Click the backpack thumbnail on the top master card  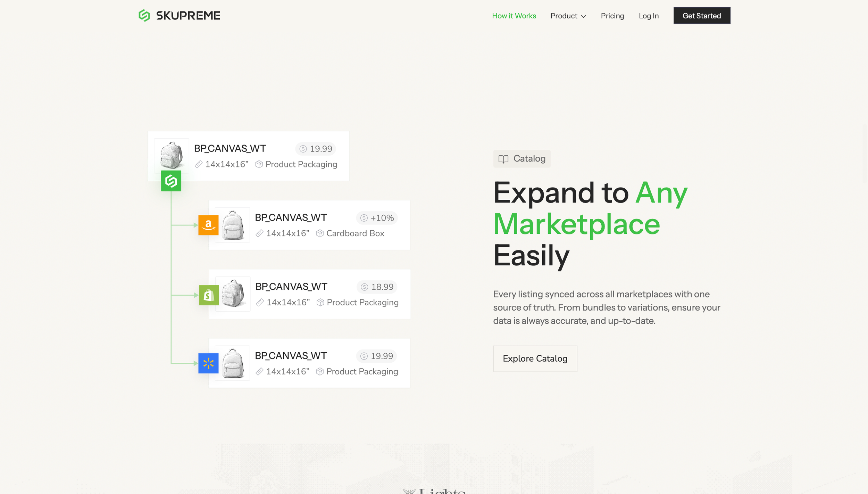point(171,155)
